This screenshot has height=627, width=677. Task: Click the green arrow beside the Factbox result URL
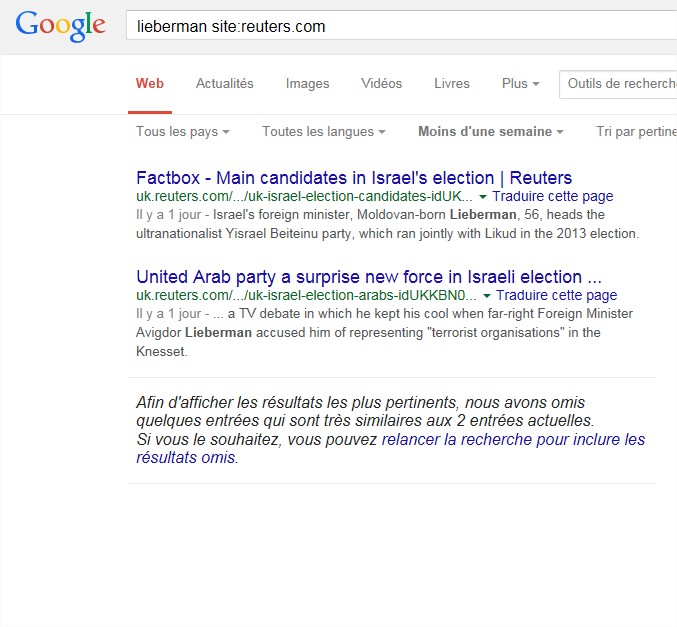[x=483, y=197]
